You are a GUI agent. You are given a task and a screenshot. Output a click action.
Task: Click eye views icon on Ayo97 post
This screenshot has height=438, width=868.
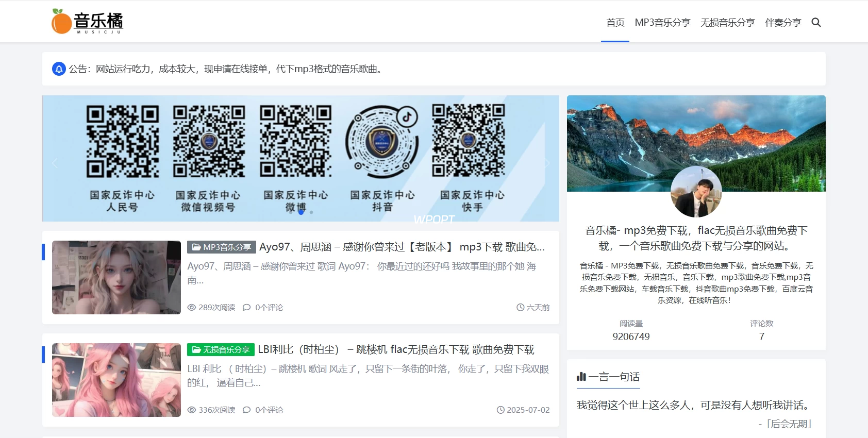[x=192, y=308]
